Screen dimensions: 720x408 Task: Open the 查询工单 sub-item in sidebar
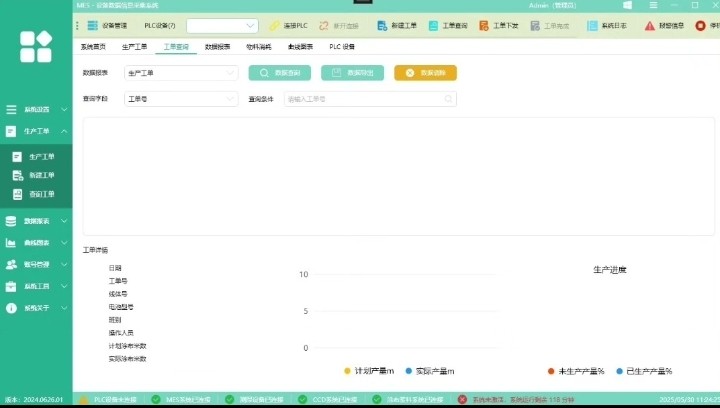coord(36,194)
